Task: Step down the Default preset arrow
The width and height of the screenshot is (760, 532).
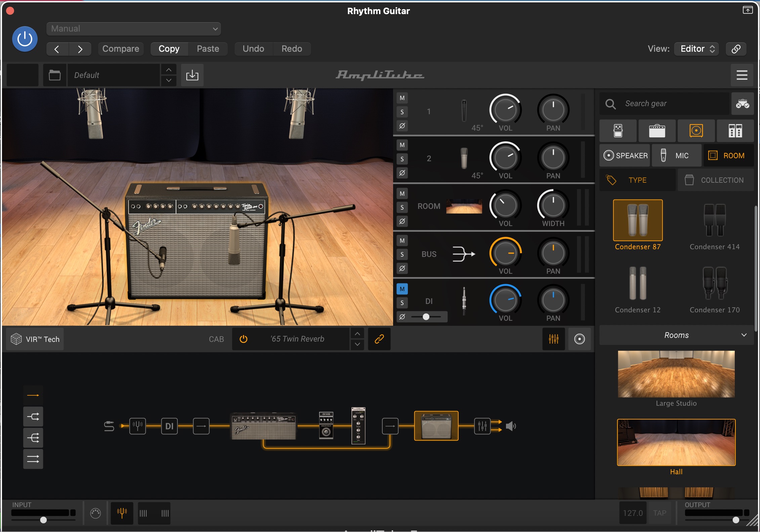Action: pos(169,80)
